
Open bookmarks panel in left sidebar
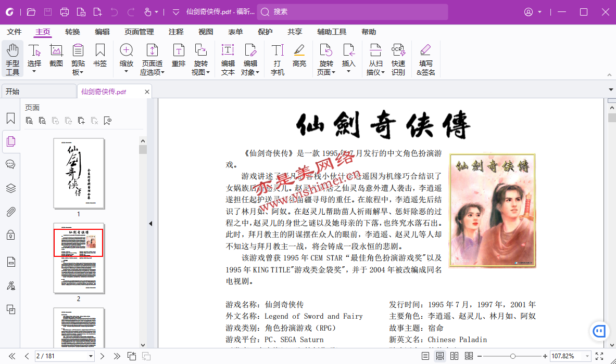(x=10, y=118)
